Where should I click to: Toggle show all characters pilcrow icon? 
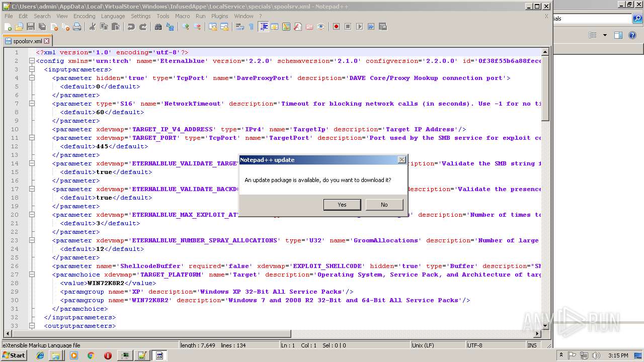click(x=252, y=27)
